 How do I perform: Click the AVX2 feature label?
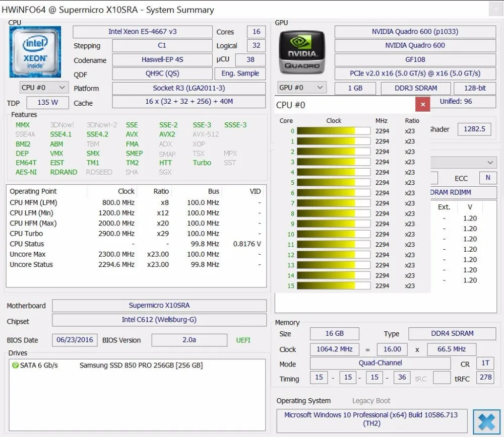[167, 134]
